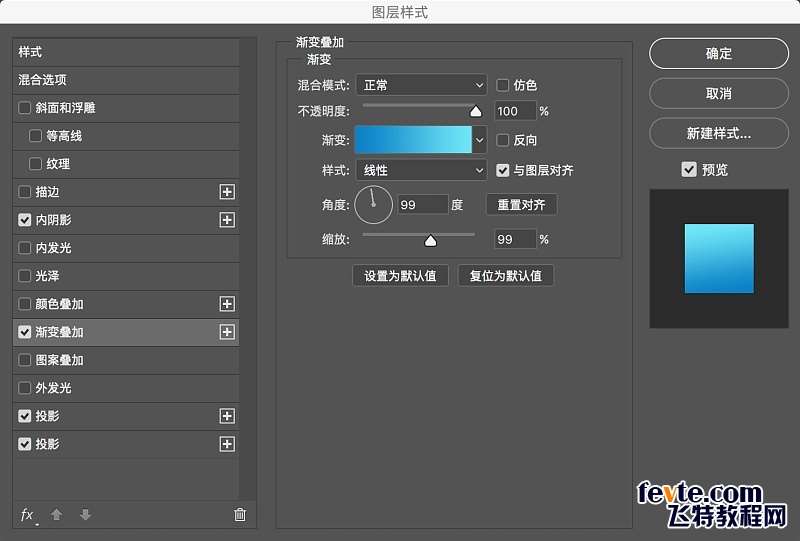Viewport: 800px width, 541px height.
Task: Open the 混合模式 dropdown showing 正常
Action: (421, 85)
